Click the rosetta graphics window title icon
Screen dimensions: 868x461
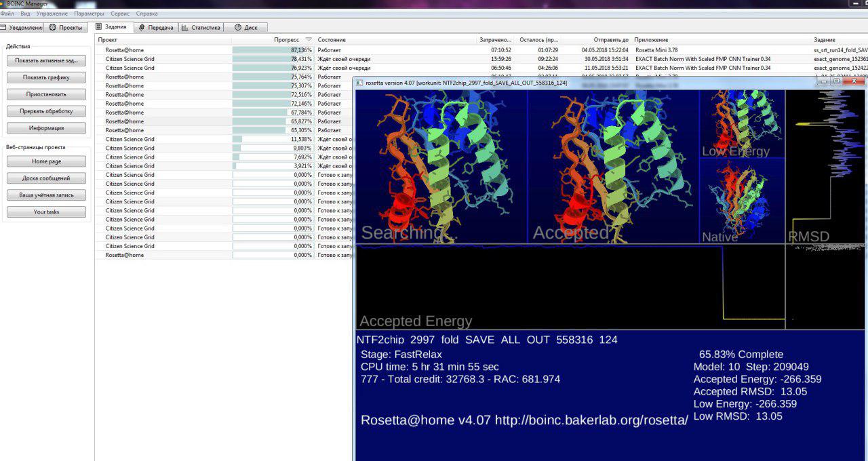pyautogui.click(x=359, y=83)
